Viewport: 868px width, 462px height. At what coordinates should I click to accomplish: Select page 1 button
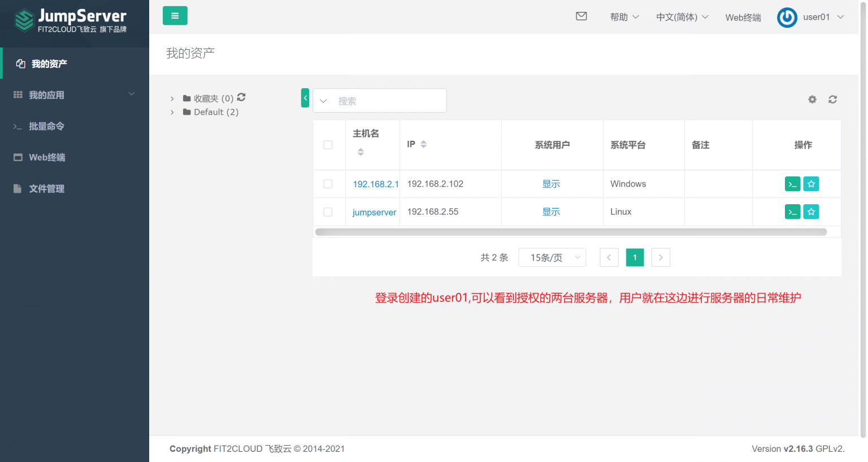tap(635, 257)
